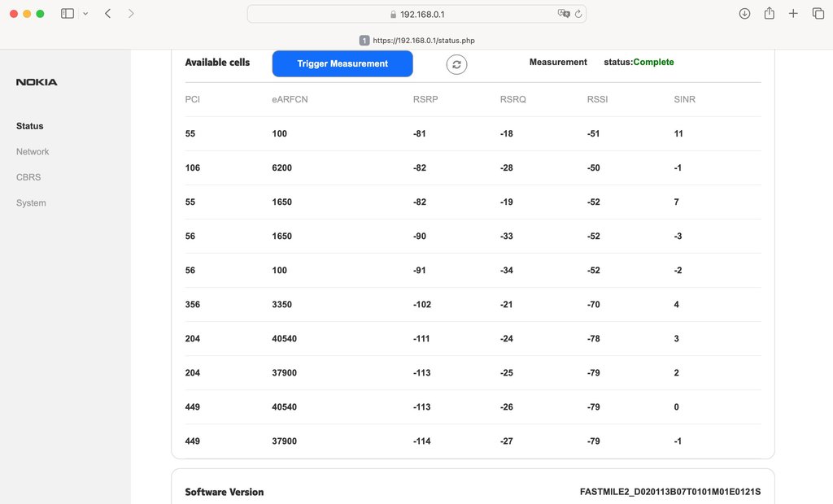Reload the page from address bar

click(x=578, y=14)
